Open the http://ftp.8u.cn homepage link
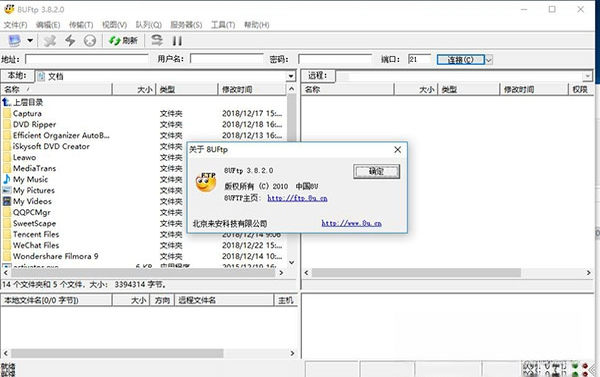 (x=297, y=198)
